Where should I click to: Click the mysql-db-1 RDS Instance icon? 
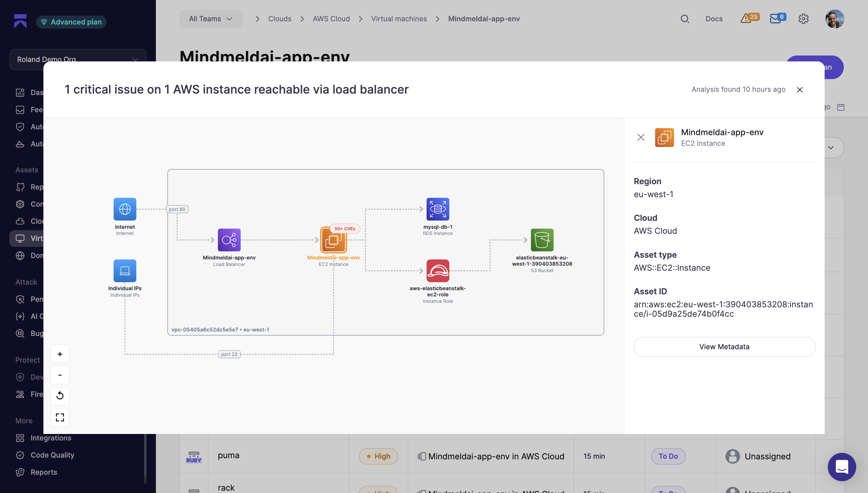pos(438,209)
